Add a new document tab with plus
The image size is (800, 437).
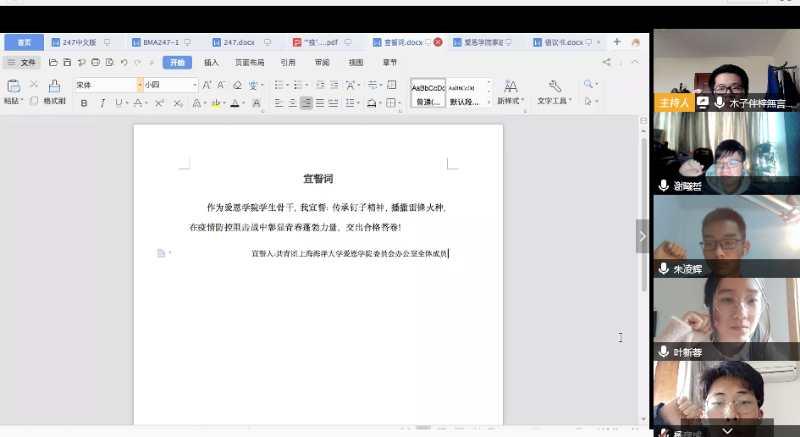(617, 42)
